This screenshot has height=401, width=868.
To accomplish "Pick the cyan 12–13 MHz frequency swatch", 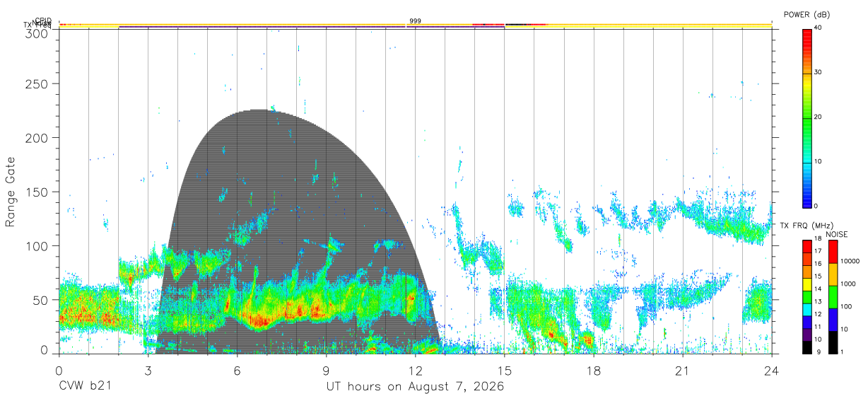I will click(807, 308).
